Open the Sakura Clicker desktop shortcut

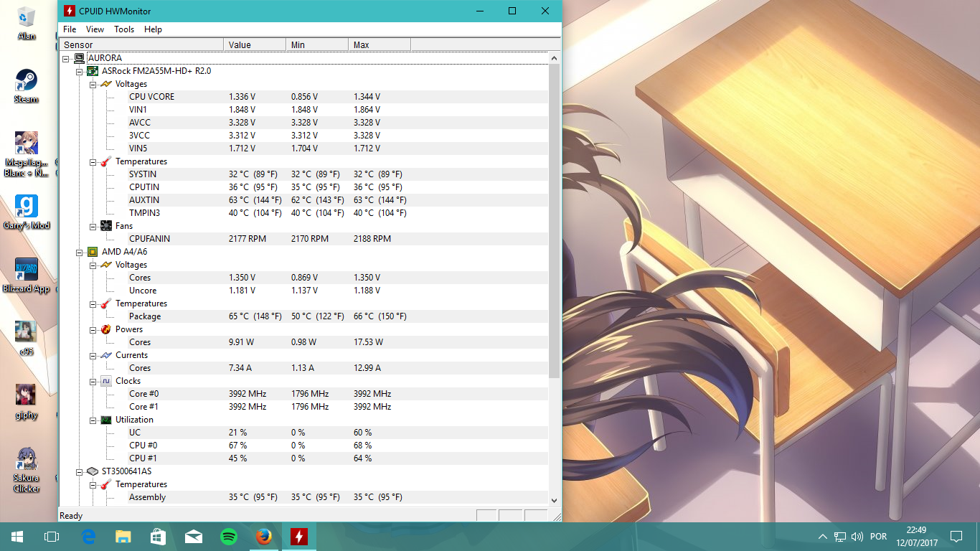coord(27,470)
